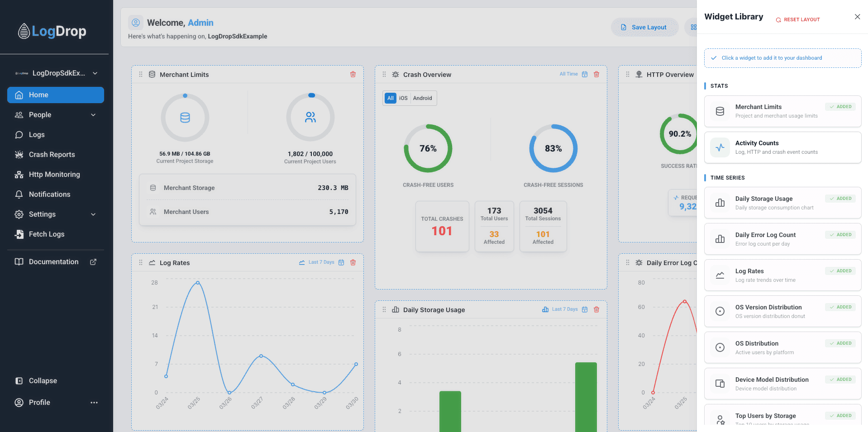Open Http Monitoring page
Screen dimensions: 868x432
click(56, 175)
